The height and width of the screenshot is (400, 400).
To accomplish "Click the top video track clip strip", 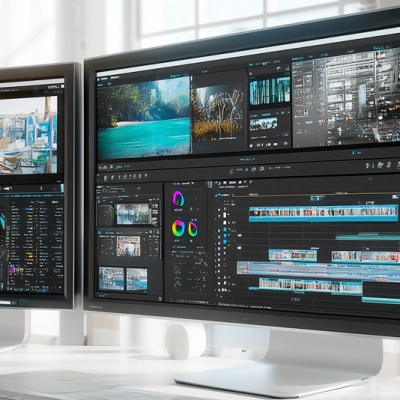I will click(323, 212).
